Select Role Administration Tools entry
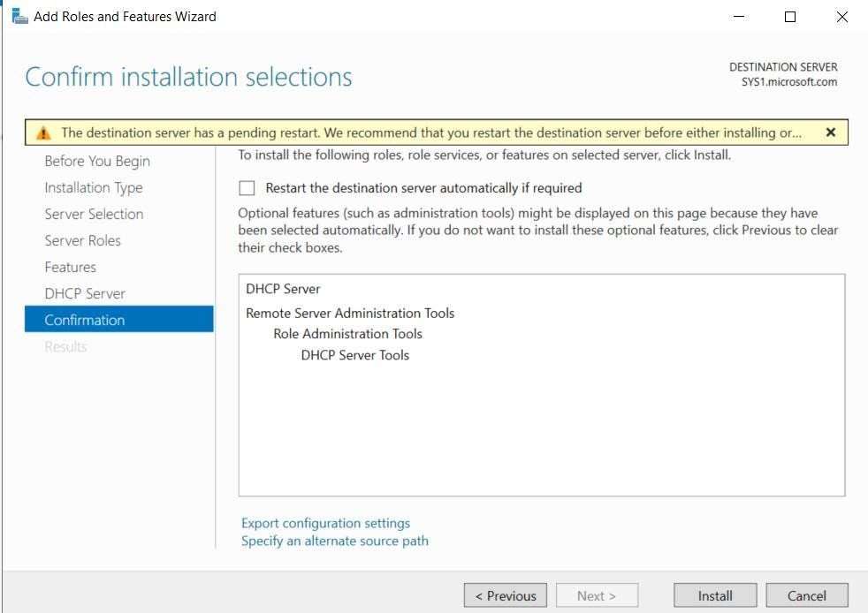This screenshot has height=613, width=868. (x=347, y=334)
